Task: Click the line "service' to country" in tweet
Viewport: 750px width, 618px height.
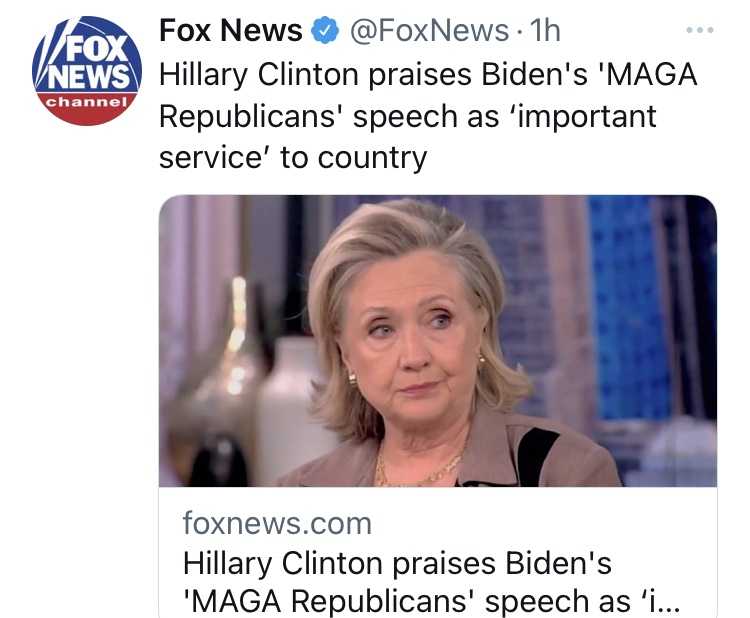Action: (x=293, y=158)
